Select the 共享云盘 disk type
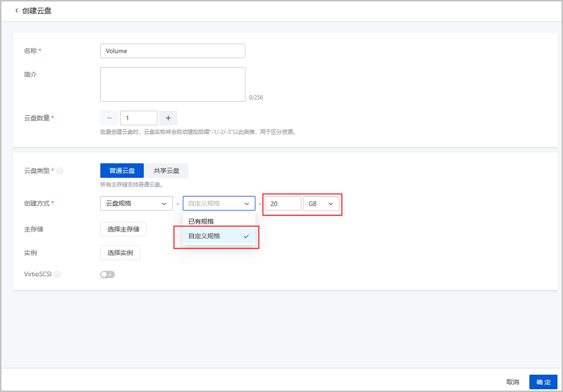Viewport: 563px width, 392px height. [166, 171]
